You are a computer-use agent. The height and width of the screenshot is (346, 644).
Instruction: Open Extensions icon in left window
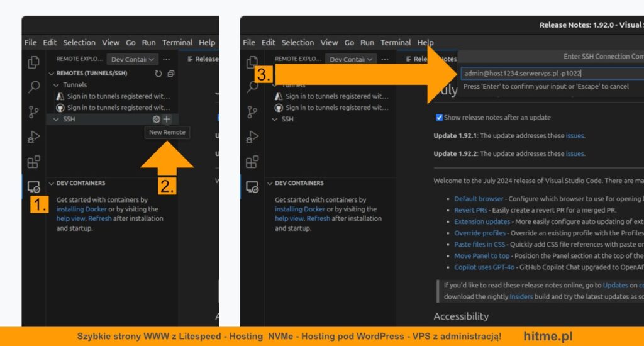[34, 162]
